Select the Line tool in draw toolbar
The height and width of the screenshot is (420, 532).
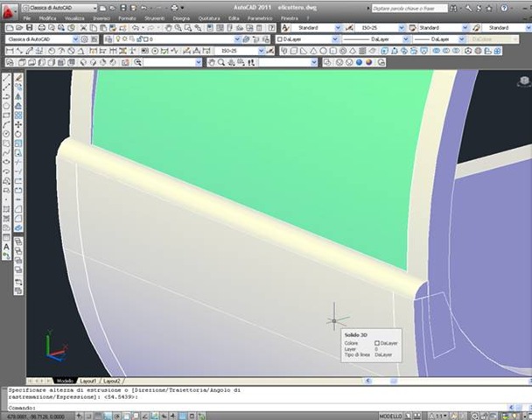[x=7, y=77]
